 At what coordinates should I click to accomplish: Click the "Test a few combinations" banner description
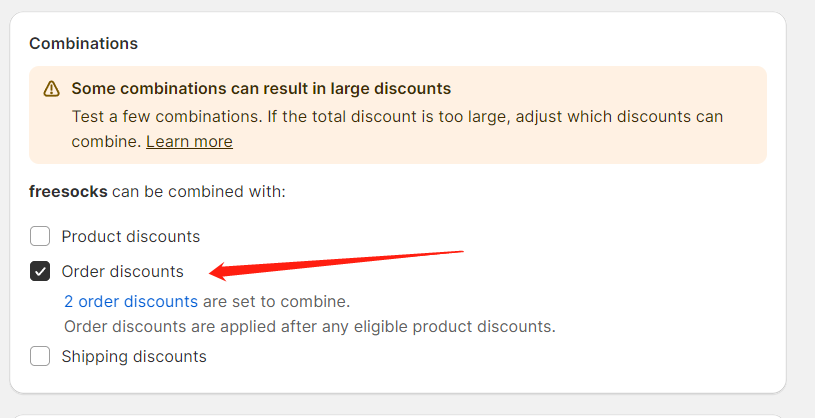[x=397, y=128]
